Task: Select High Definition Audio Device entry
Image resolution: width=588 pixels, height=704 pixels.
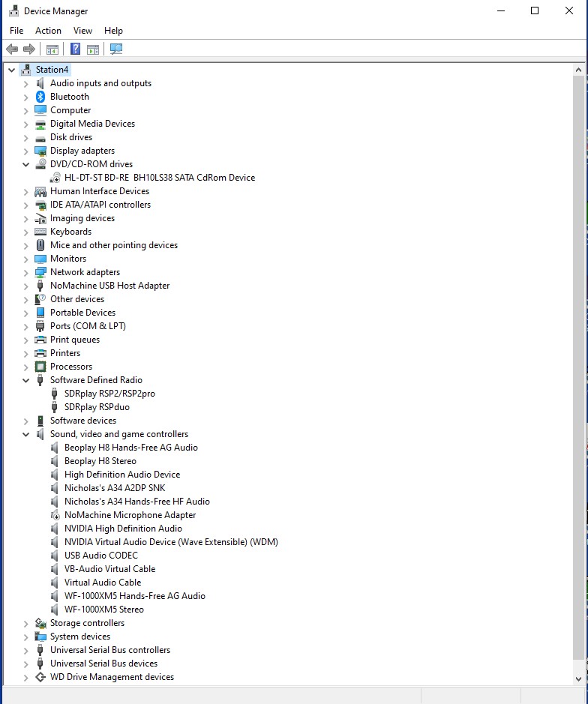Action: coord(122,475)
